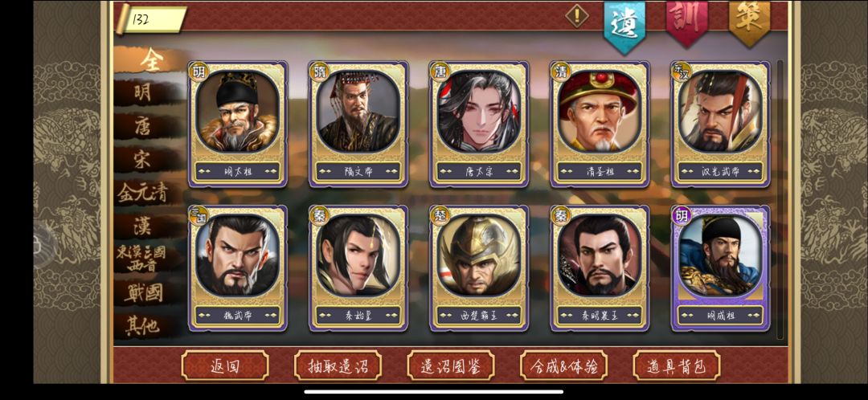868x400 pixels.
Task: Open the 道具背包 inventory button
Action: pyautogui.click(x=677, y=365)
